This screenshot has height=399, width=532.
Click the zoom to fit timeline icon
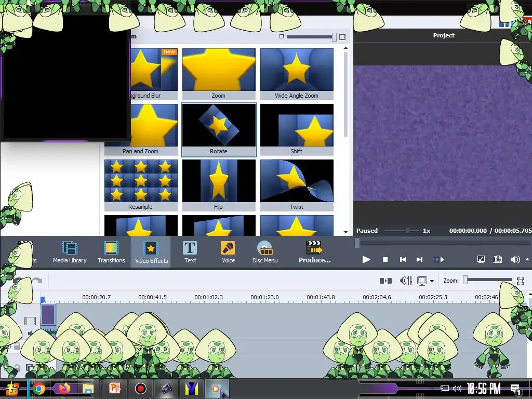tap(521, 281)
